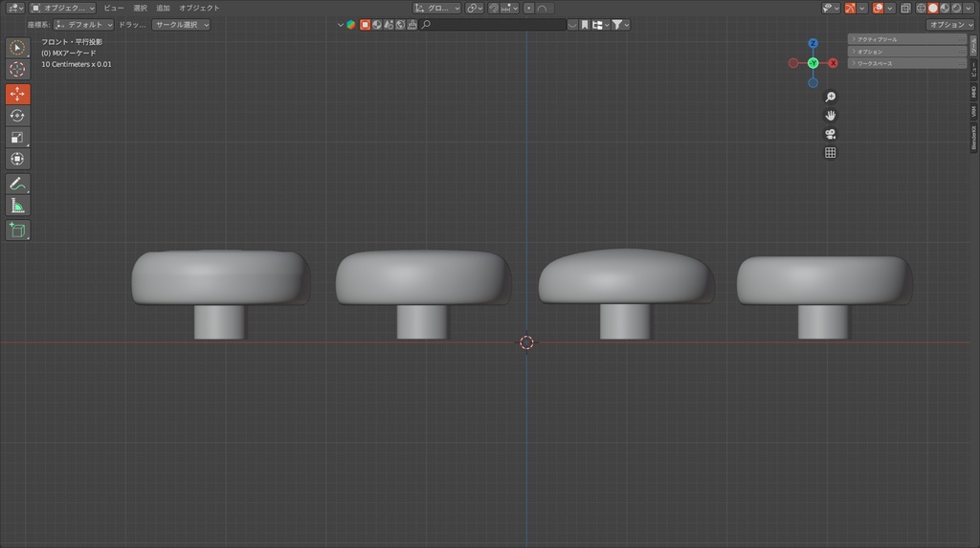Select the materials sphere asset type icon

coord(377,24)
